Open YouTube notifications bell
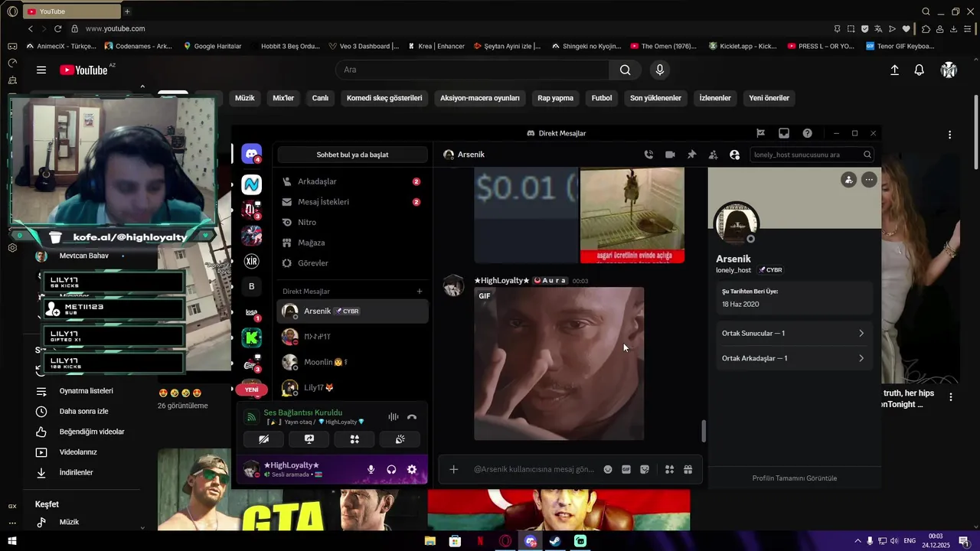 920,70
